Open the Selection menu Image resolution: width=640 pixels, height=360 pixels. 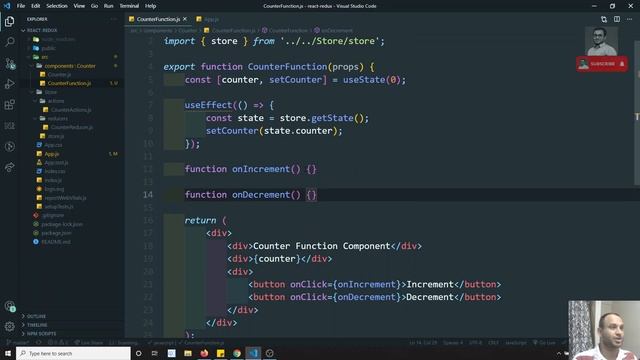[x=57, y=6]
